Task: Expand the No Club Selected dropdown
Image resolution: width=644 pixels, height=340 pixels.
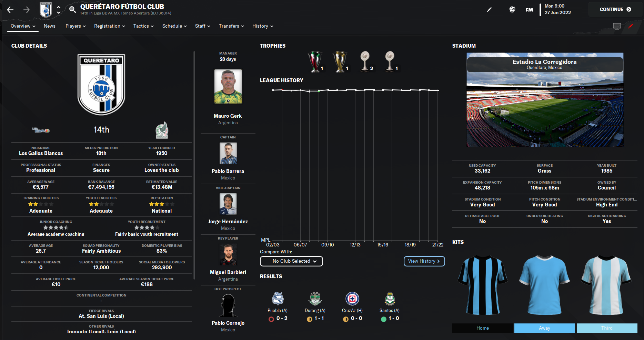Action: pyautogui.click(x=291, y=261)
